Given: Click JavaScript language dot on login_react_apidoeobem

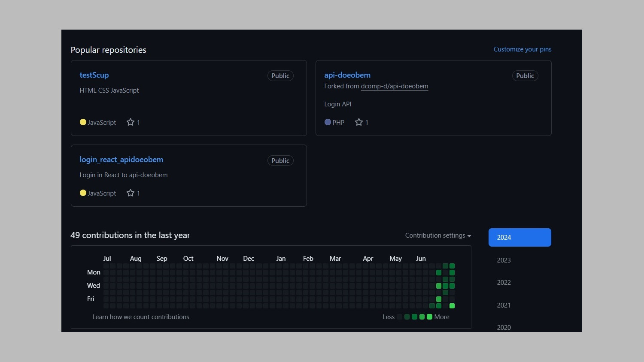Looking at the screenshot, I should [x=83, y=193].
